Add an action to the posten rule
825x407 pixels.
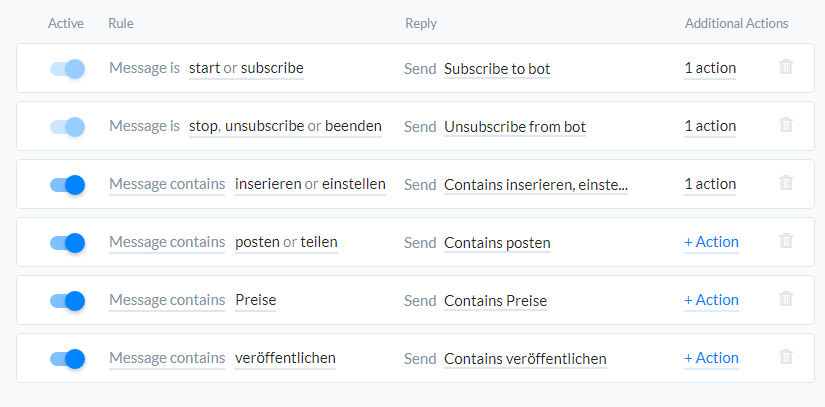point(711,242)
